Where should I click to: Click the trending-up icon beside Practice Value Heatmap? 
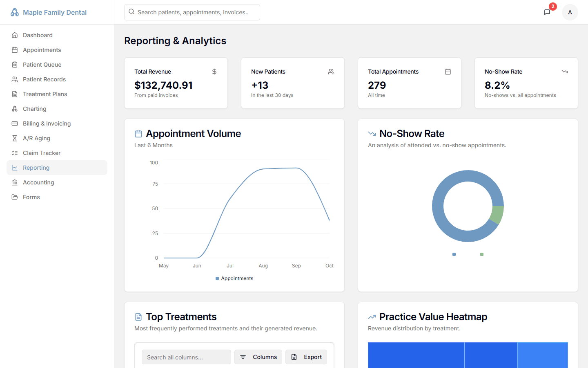372,317
